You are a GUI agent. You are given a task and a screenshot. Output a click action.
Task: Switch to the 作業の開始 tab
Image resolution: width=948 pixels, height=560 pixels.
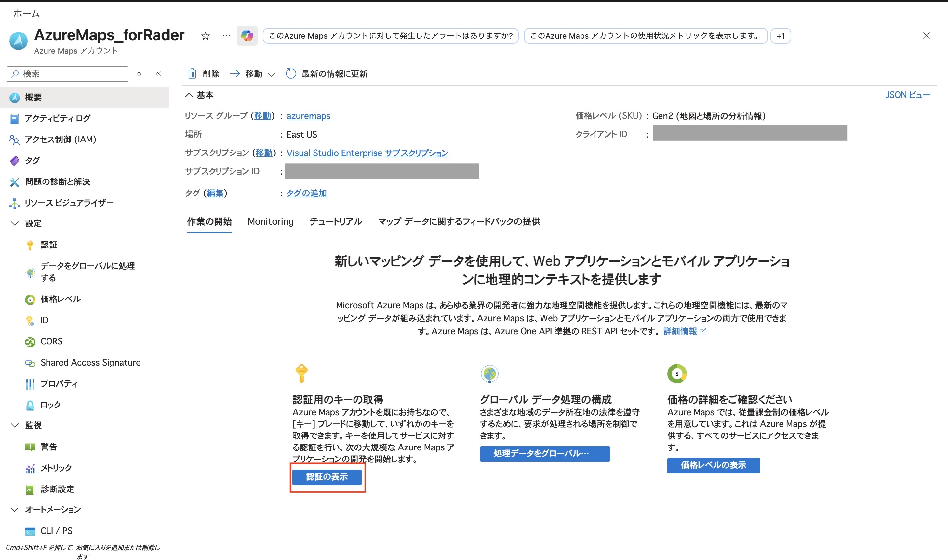pyautogui.click(x=209, y=221)
